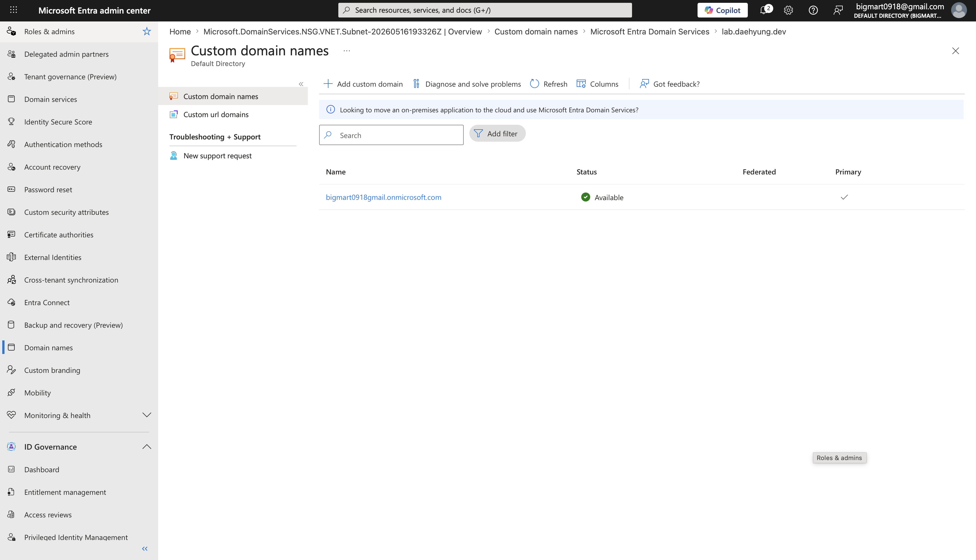Open Microsoft Entra Domain Services breadcrumb

coord(649,32)
